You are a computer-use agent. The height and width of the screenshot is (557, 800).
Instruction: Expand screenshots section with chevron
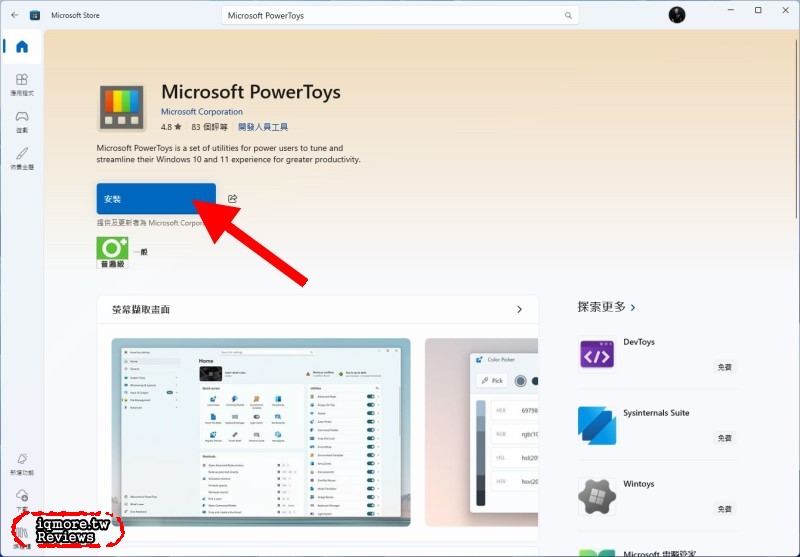519,310
